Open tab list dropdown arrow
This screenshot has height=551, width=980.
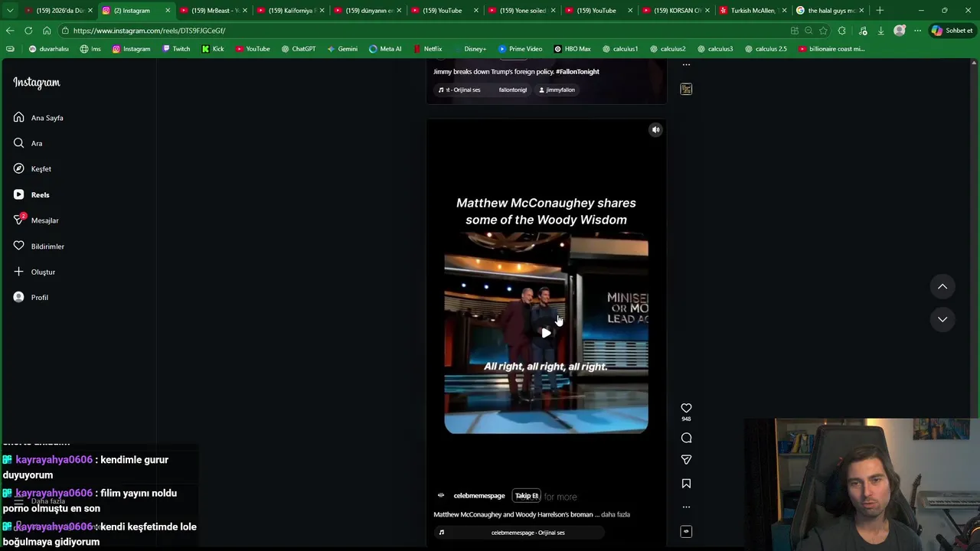click(10, 11)
